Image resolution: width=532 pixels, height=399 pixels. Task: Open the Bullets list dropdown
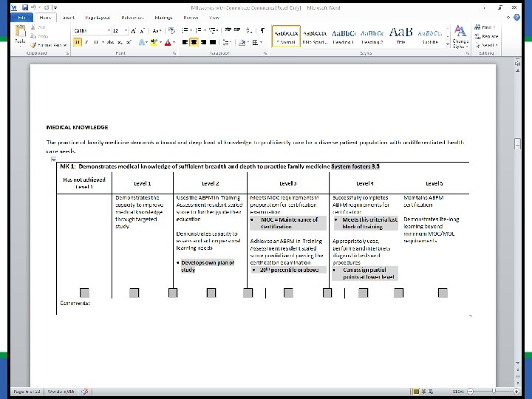191,31
